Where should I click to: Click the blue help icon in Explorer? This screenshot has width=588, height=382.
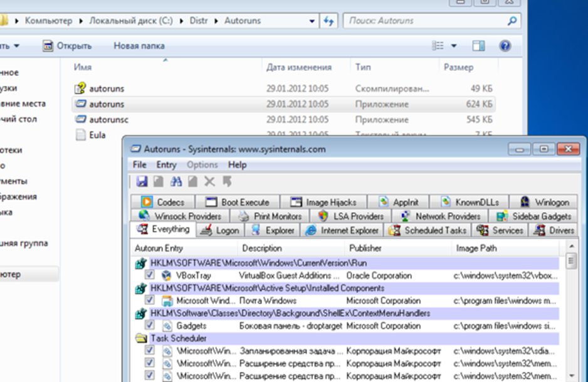point(505,46)
